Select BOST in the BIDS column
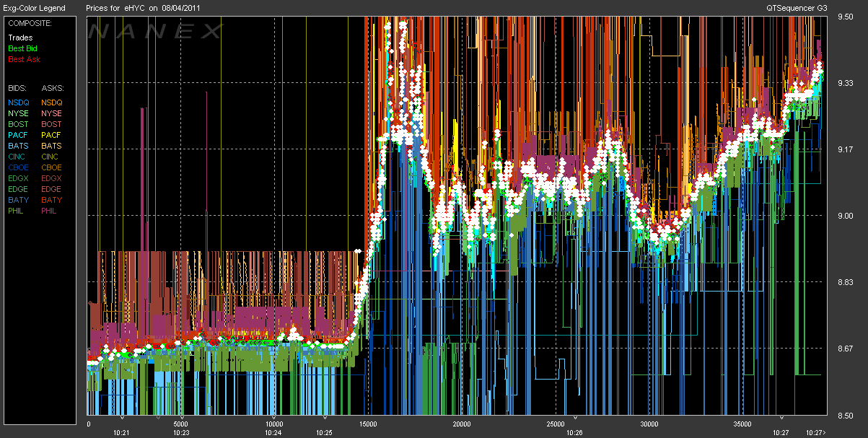 click(18, 124)
